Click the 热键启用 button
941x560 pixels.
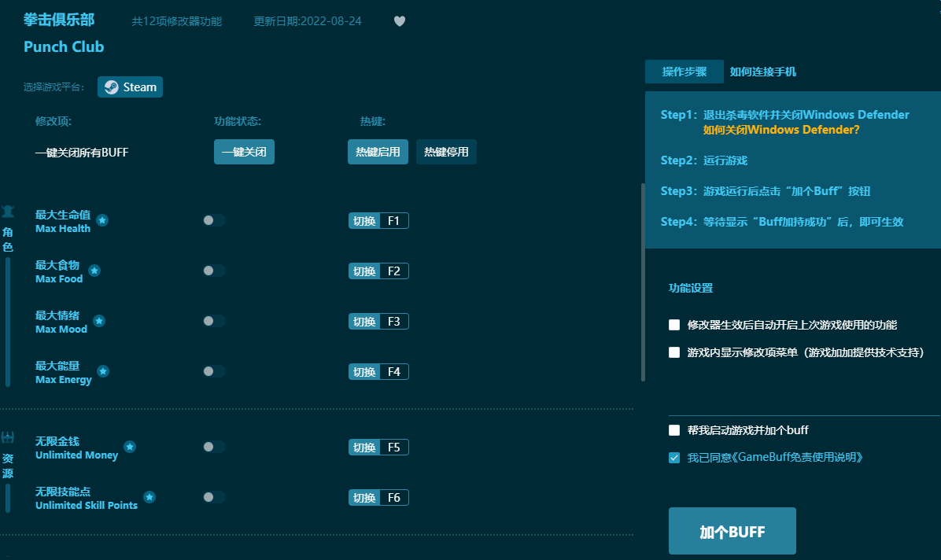pos(378,152)
